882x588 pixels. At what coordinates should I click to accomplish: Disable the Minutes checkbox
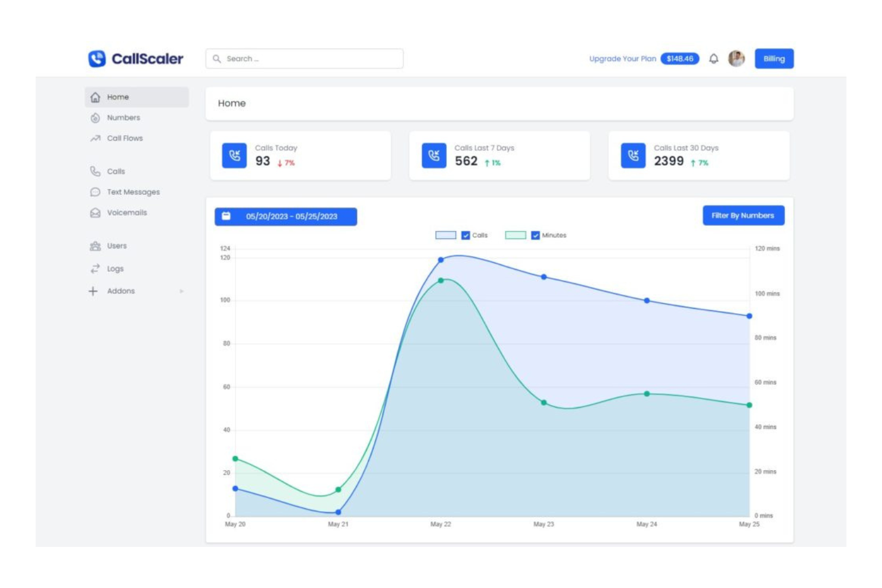[536, 235]
